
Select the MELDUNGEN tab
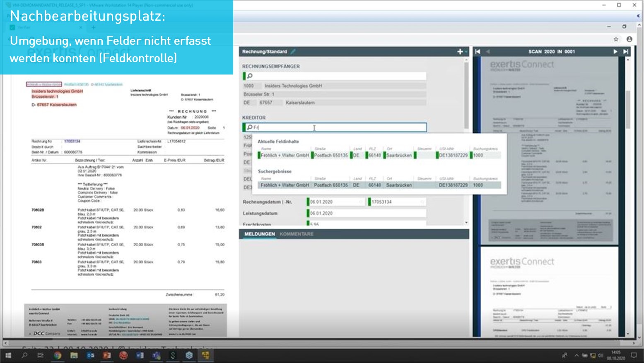pos(259,234)
